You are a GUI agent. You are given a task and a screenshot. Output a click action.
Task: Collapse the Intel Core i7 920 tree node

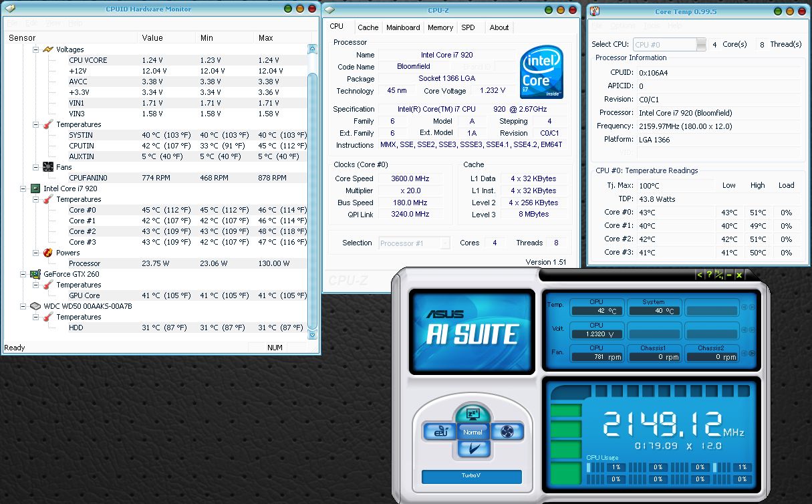pyautogui.click(x=23, y=188)
